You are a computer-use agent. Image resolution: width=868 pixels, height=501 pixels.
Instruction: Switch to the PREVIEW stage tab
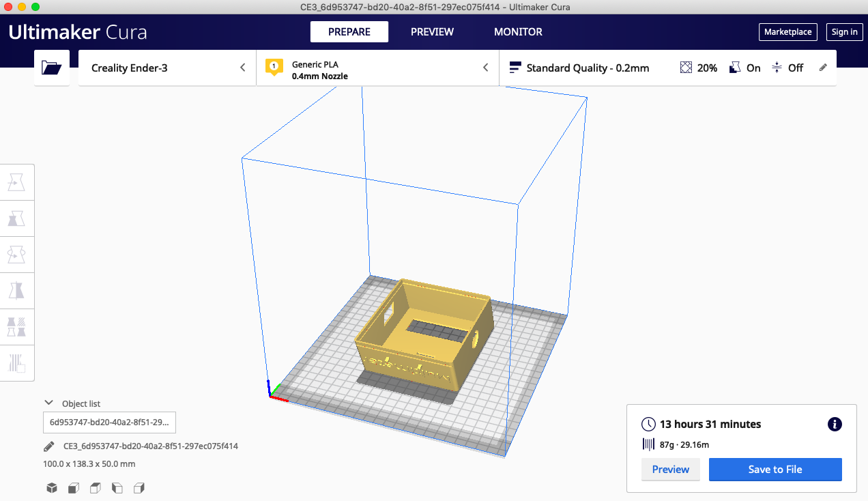[x=432, y=32]
